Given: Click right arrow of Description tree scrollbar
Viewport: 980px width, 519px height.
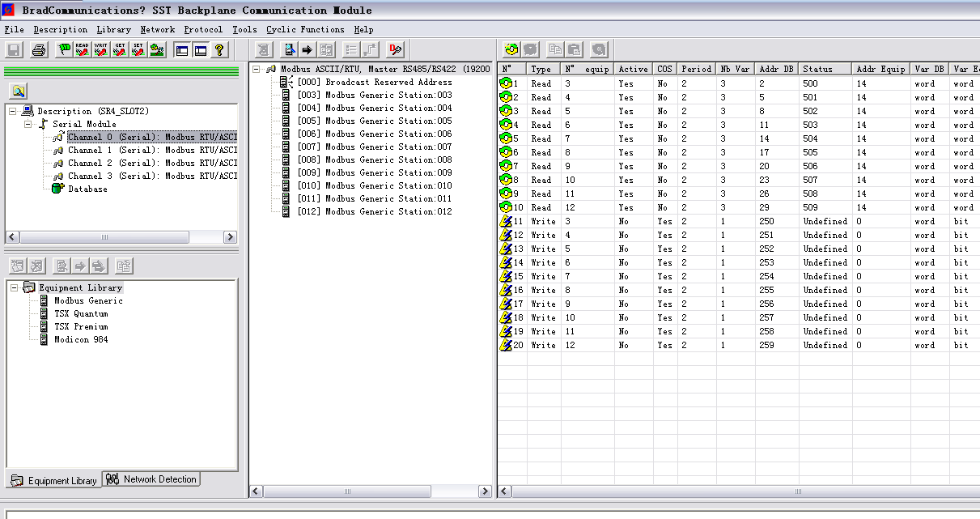Looking at the screenshot, I should click(230, 237).
